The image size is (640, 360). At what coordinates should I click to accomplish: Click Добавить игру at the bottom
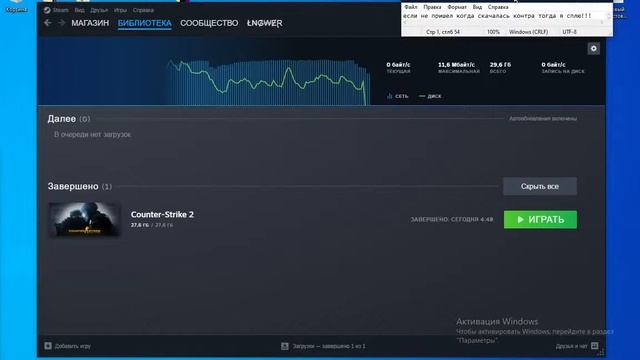tap(73, 346)
